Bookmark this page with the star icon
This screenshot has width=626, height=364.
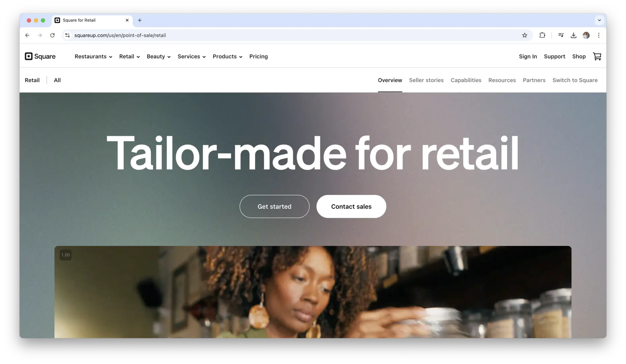tap(525, 35)
